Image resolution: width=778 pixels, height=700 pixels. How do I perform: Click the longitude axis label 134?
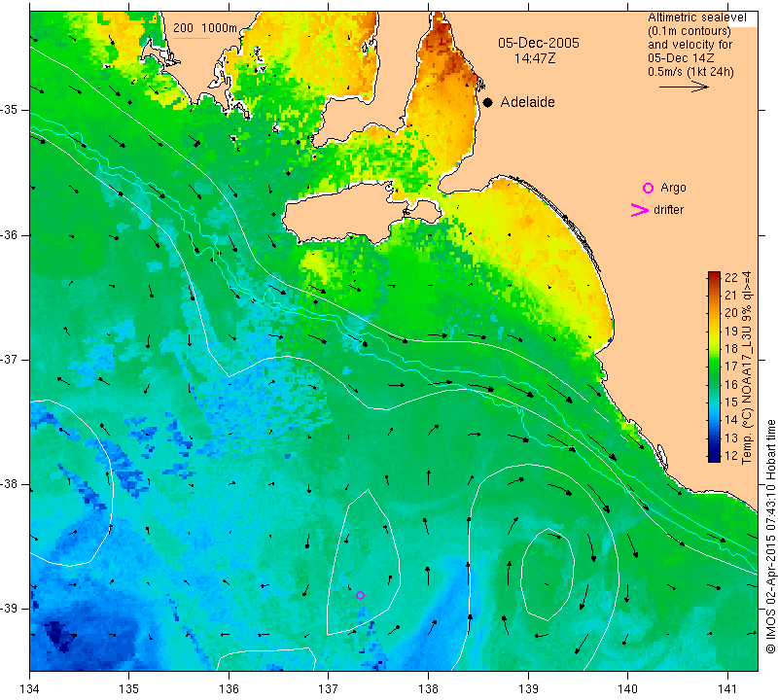pos(30,688)
